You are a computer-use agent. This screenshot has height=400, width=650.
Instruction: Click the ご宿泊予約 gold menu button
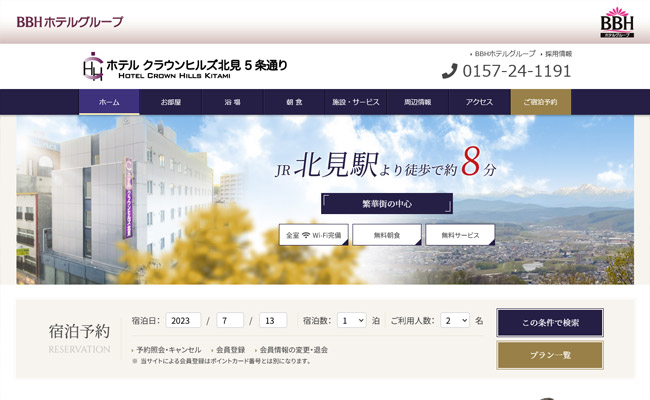pyautogui.click(x=541, y=102)
